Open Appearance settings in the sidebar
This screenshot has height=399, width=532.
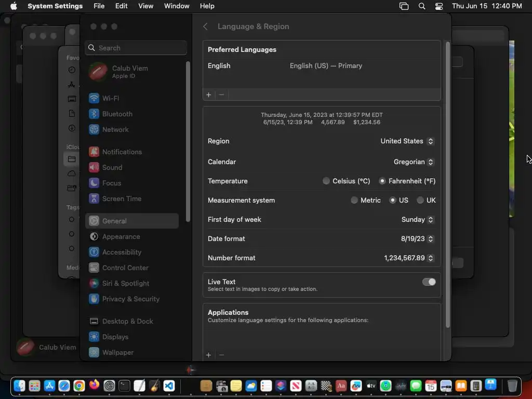click(131, 237)
